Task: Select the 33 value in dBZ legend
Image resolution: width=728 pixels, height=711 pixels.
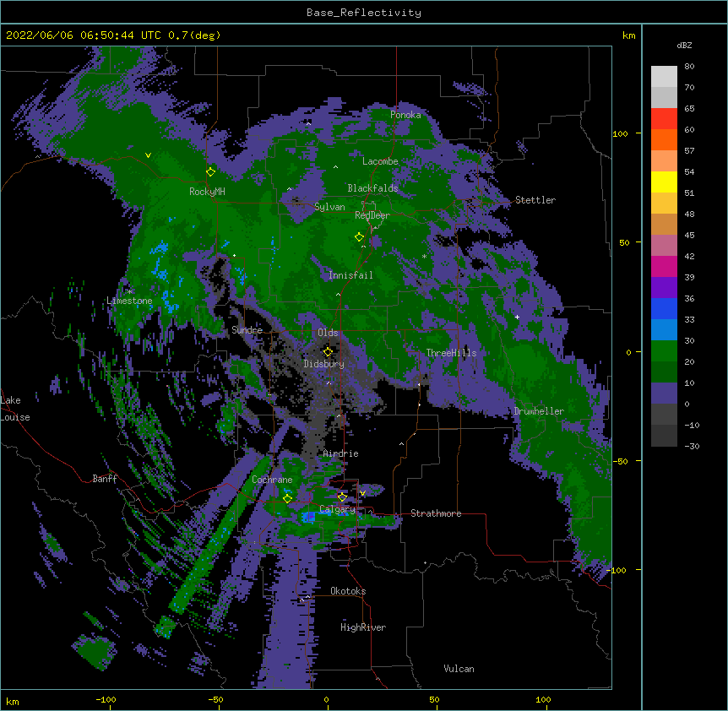Action: (689, 320)
